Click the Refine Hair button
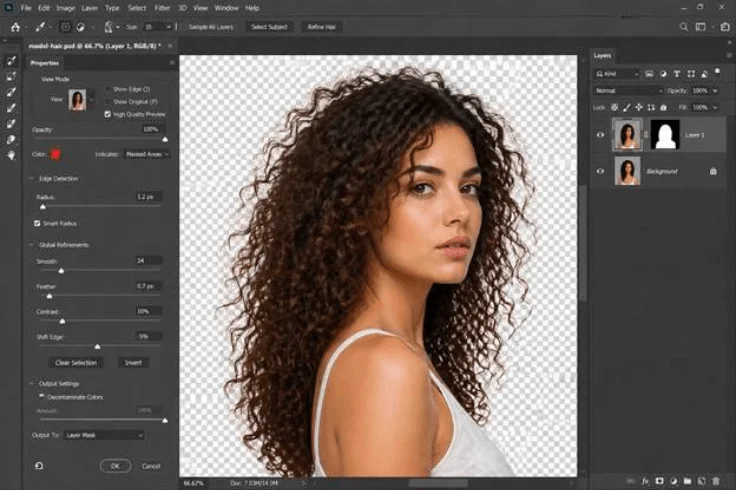 [322, 27]
